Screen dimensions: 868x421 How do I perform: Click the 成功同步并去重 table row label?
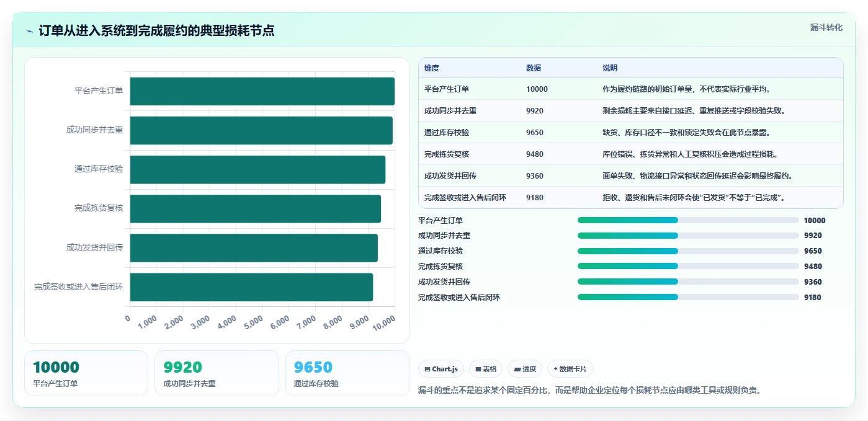[450, 111]
